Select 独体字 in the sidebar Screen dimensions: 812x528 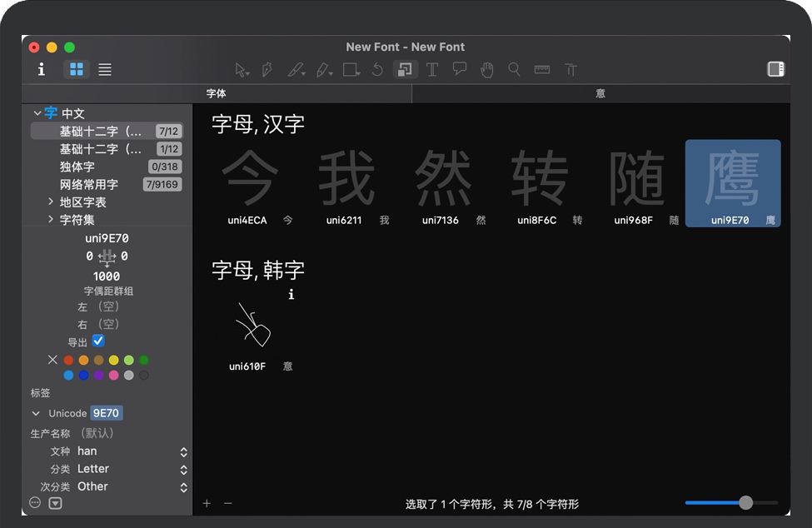tap(77, 167)
